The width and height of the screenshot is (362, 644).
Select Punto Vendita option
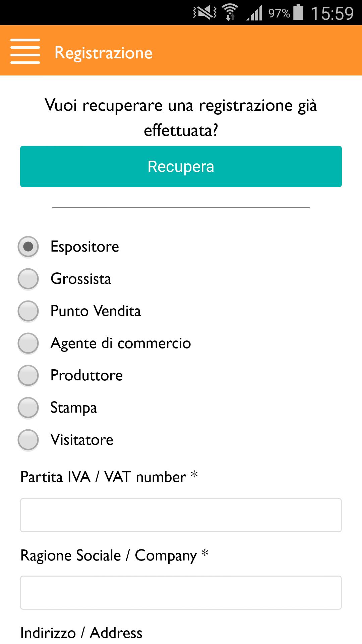[28, 311]
